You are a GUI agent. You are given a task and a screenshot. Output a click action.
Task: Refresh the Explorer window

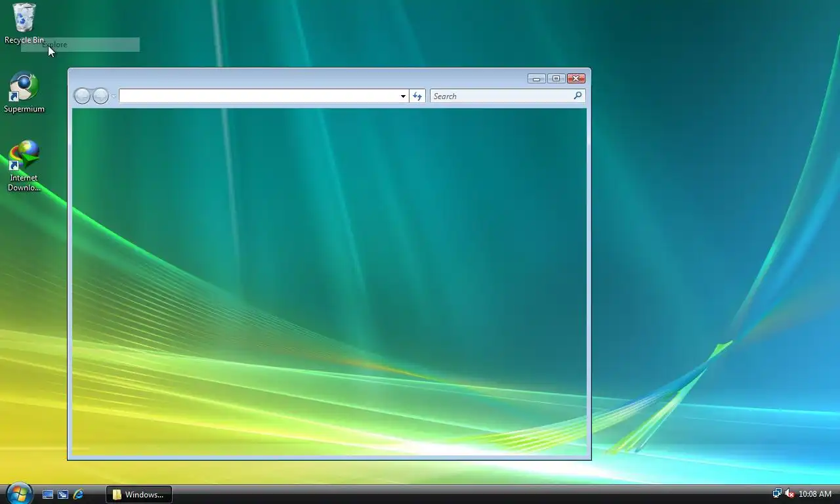[x=417, y=96]
